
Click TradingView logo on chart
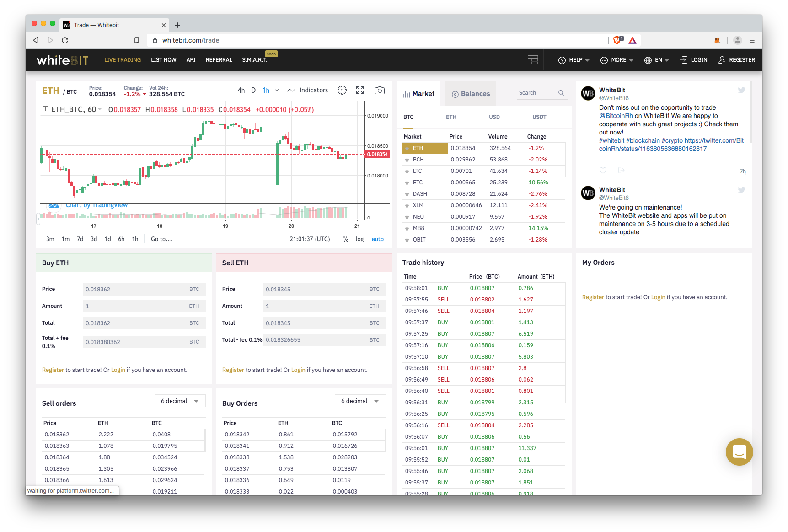(x=54, y=205)
